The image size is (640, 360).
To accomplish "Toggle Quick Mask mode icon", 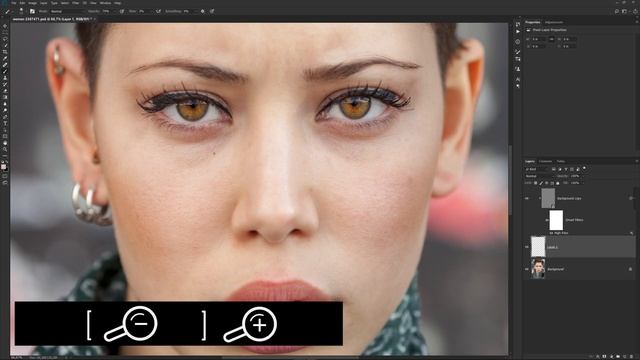I will (5, 176).
